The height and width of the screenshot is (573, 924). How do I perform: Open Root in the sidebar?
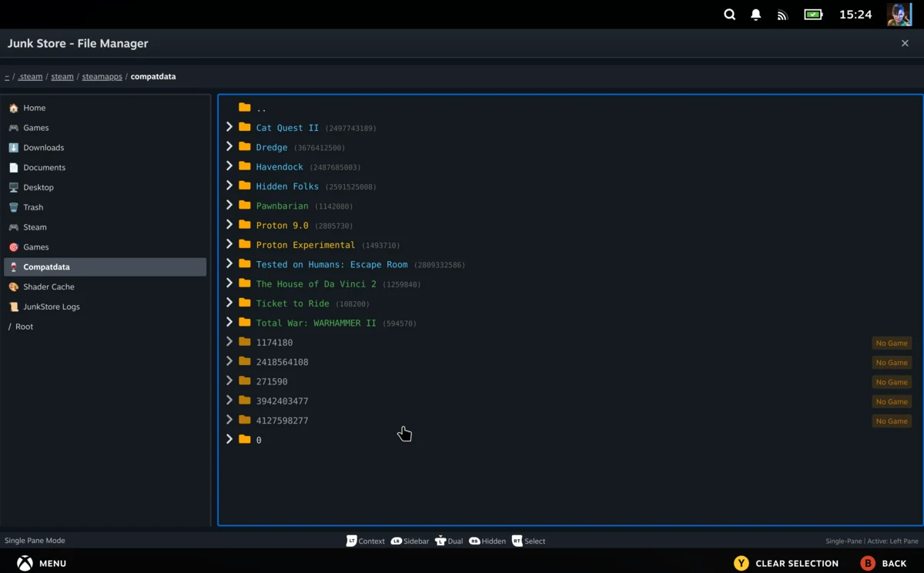point(105,327)
